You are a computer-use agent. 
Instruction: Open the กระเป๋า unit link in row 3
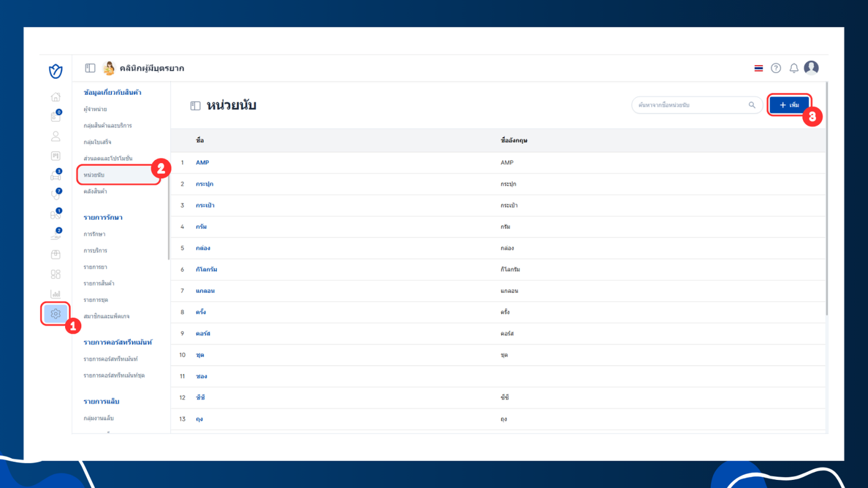pyautogui.click(x=205, y=205)
